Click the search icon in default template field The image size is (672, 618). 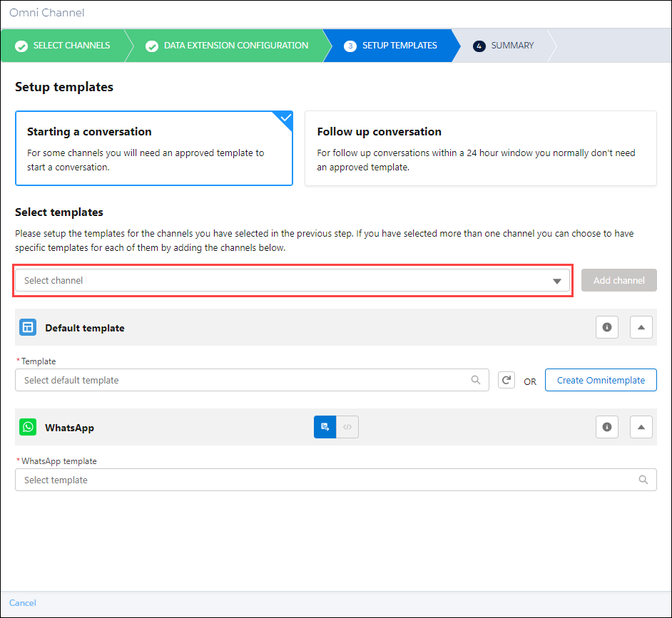(476, 380)
